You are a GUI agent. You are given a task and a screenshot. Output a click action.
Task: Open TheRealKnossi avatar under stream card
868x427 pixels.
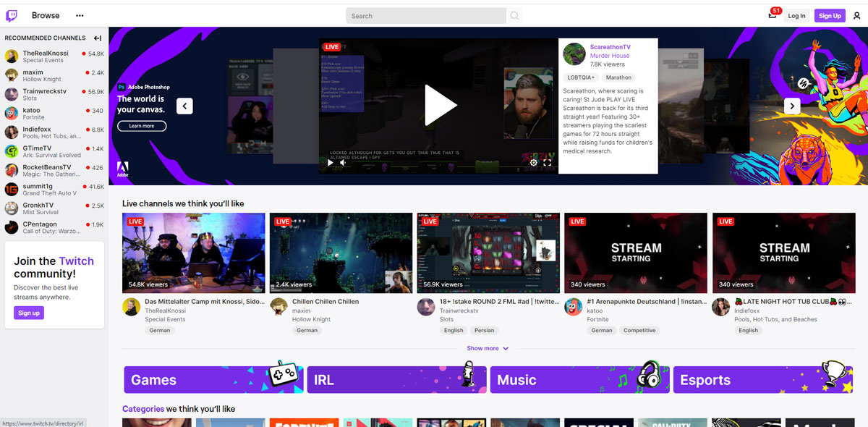[x=132, y=306]
